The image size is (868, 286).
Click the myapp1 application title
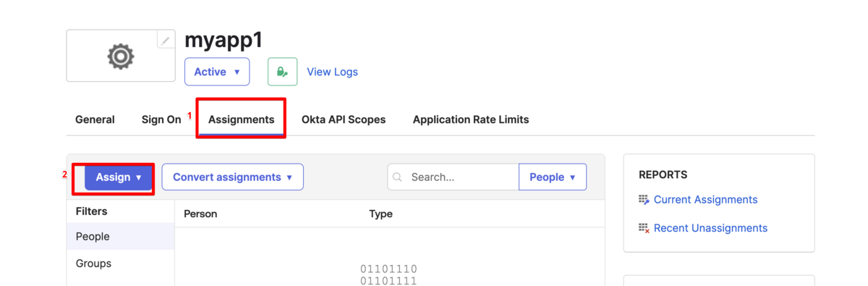click(x=224, y=40)
